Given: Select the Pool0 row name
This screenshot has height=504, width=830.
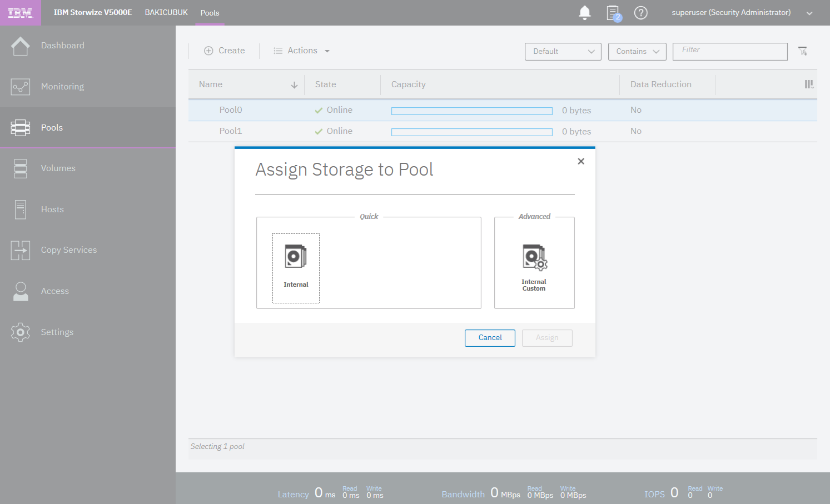Looking at the screenshot, I should click(231, 110).
